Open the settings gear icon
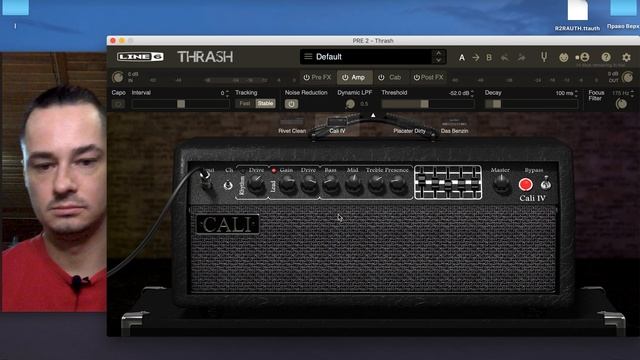This screenshot has height=360, width=640. point(626,57)
